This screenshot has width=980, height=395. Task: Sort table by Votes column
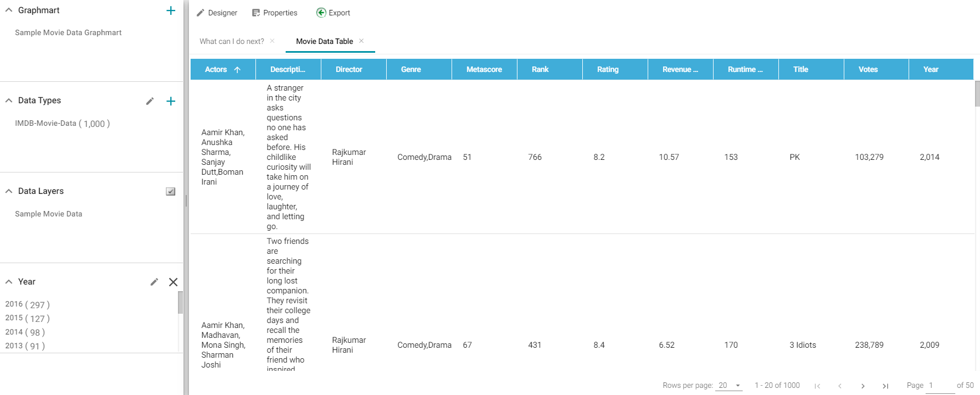[876, 69]
